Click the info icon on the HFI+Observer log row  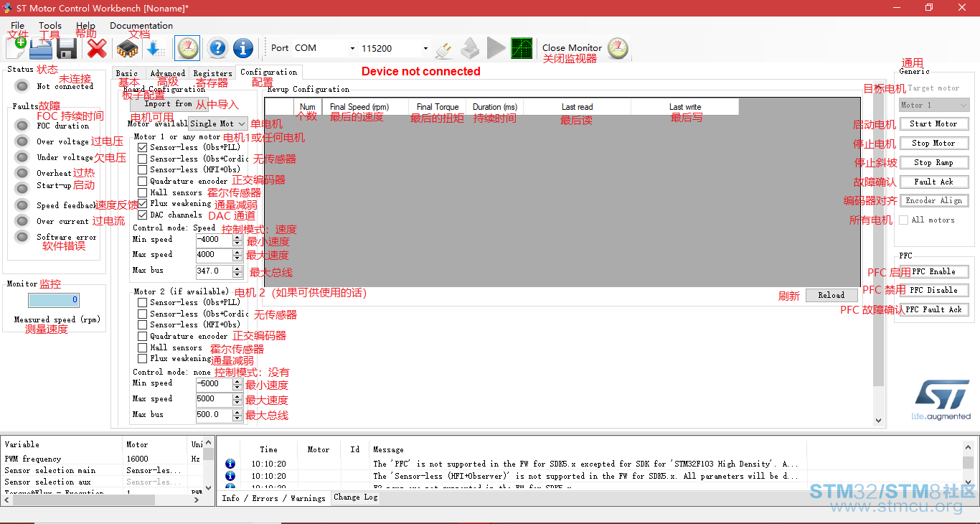[x=230, y=476]
